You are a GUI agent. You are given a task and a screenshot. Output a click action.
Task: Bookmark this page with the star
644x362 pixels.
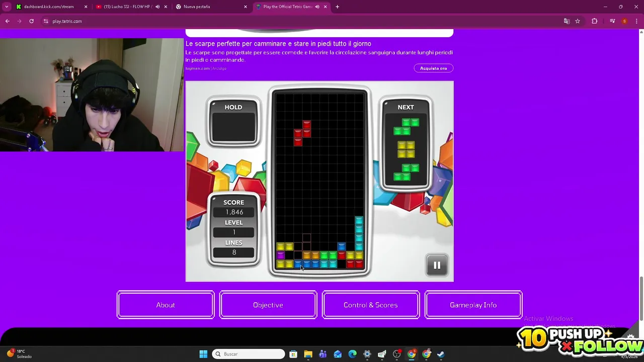pos(578,21)
